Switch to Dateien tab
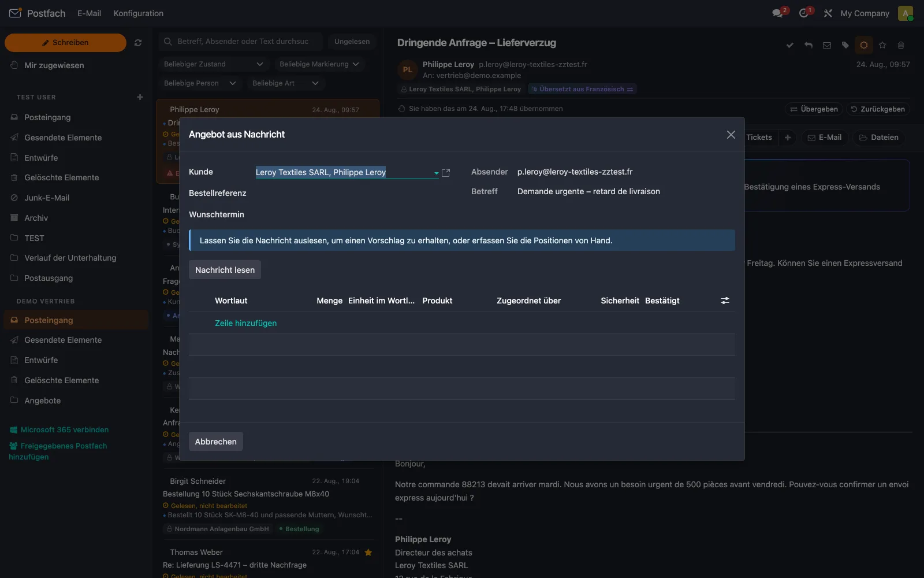The width and height of the screenshot is (924, 578). click(x=879, y=138)
